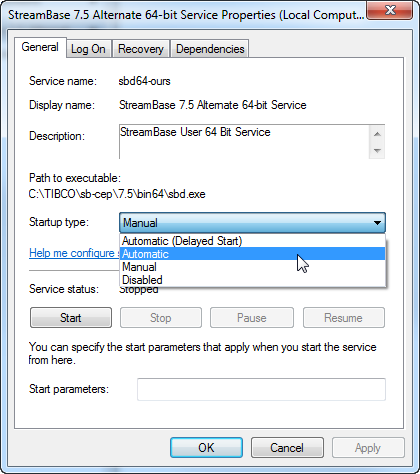Image resolution: width=420 pixels, height=474 pixels.
Task: Switch to the Log On tab
Action: [x=88, y=49]
